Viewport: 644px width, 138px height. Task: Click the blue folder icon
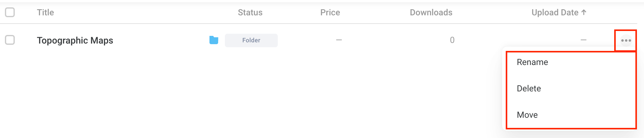[x=214, y=40]
